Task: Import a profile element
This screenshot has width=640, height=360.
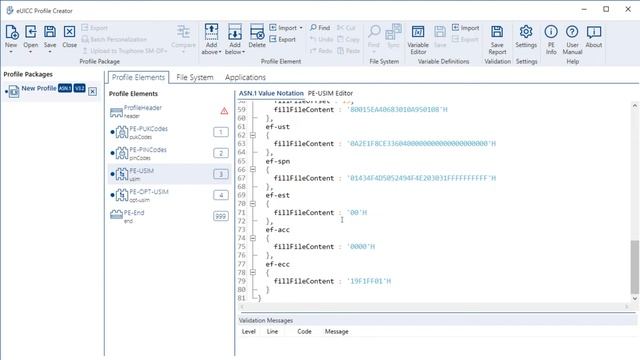Action: click(x=283, y=28)
